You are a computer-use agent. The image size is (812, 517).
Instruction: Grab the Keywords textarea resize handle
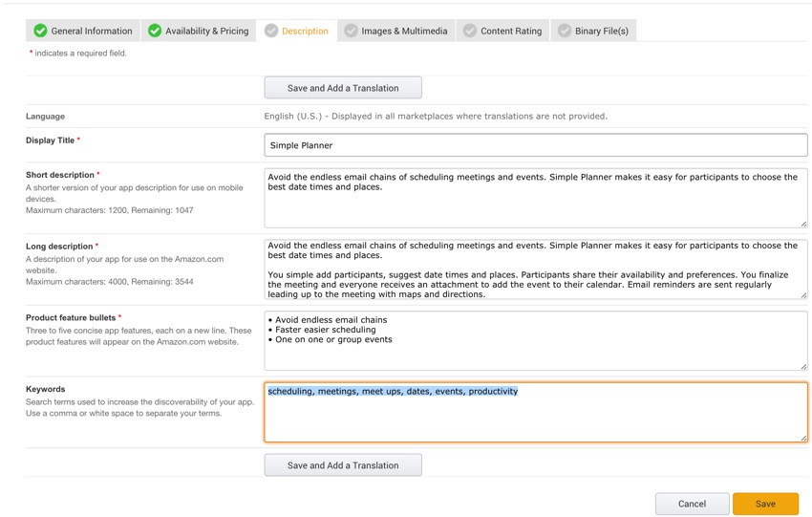click(803, 438)
